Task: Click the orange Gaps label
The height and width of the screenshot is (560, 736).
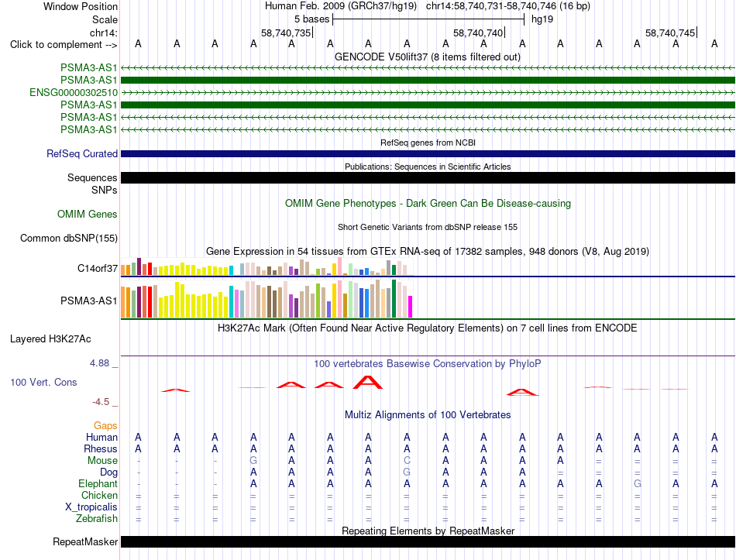Action: (x=105, y=425)
